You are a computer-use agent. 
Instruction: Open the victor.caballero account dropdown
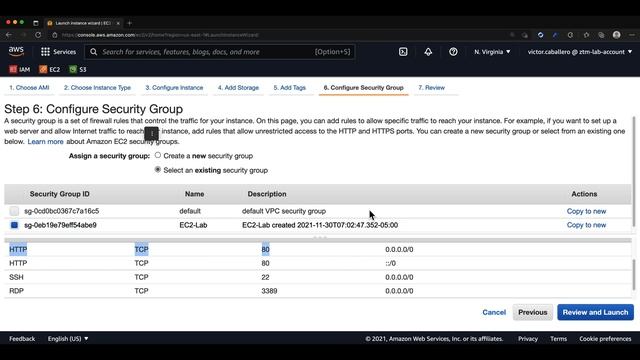[580, 52]
